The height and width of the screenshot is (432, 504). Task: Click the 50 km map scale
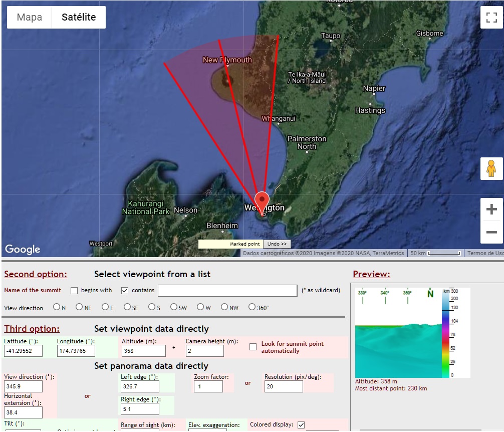[x=435, y=253]
